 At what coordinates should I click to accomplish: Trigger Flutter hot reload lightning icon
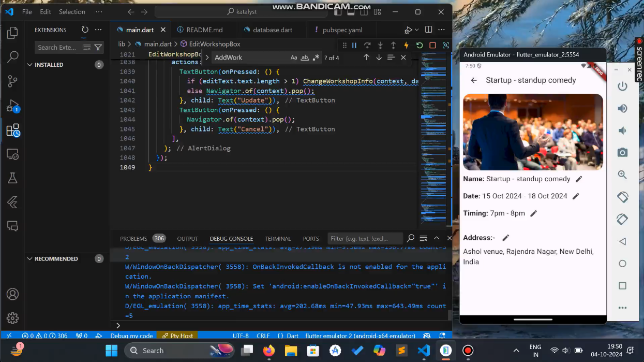(x=406, y=46)
